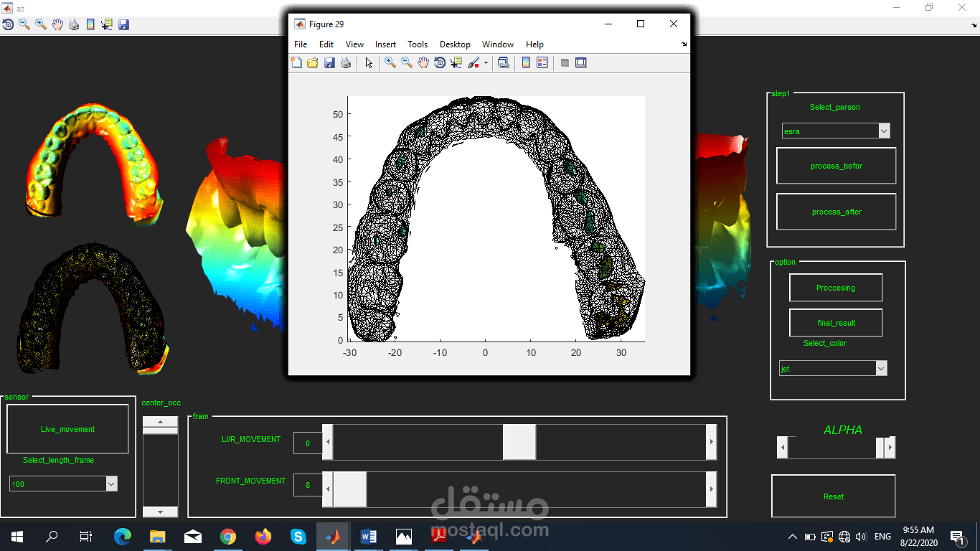Viewport: 980px width, 551px height.
Task: Click Live_movement button
Action: 67,429
